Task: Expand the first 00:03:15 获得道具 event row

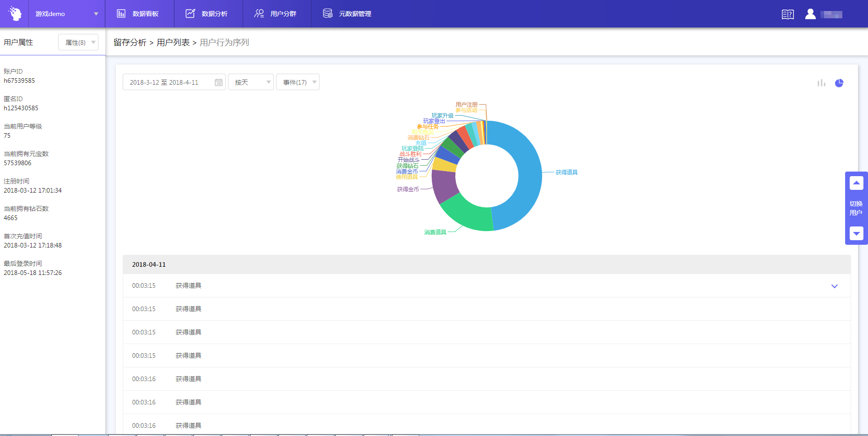Action: [x=834, y=286]
